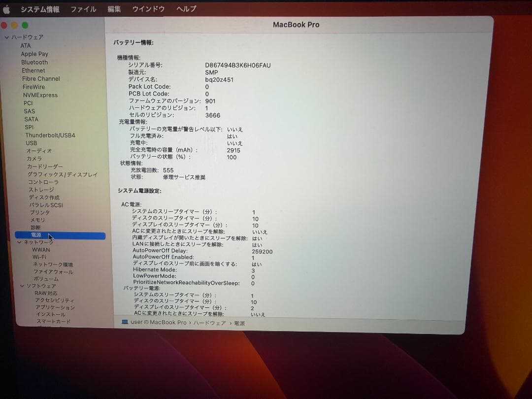Open the ヘルプ menu
The width and height of the screenshot is (532, 399).
point(186,8)
